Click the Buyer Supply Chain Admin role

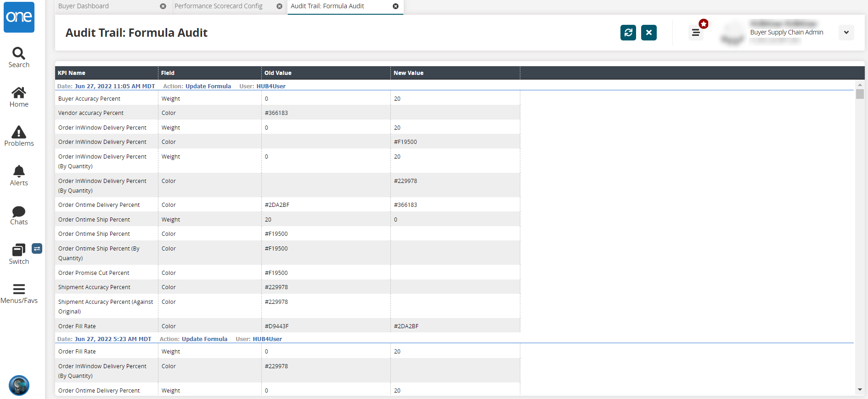coord(787,32)
